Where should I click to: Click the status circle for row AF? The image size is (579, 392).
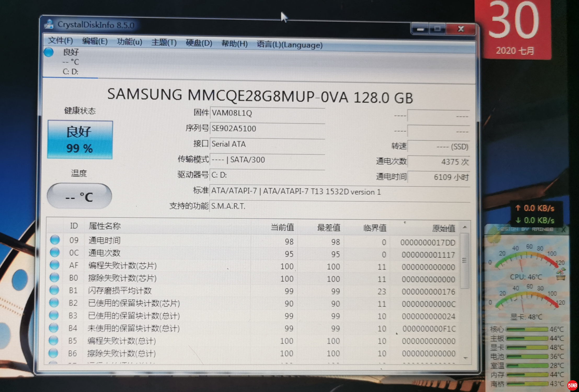54,265
